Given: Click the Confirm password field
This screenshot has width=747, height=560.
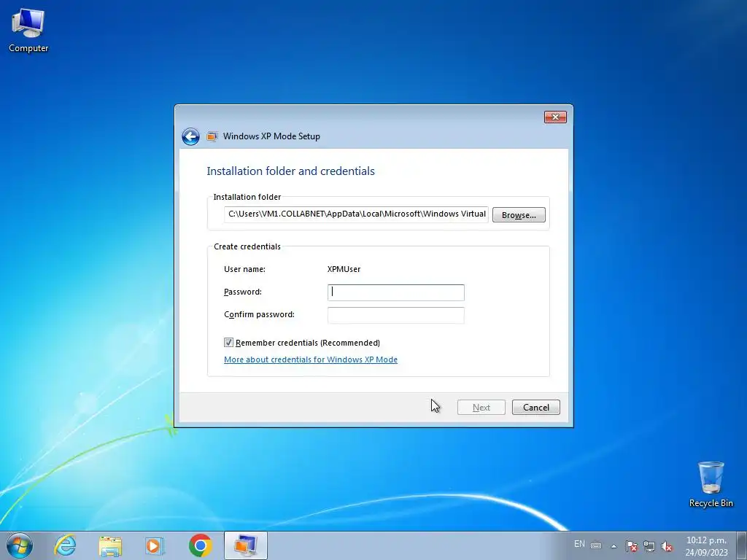Looking at the screenshot, I should [396, 315].
